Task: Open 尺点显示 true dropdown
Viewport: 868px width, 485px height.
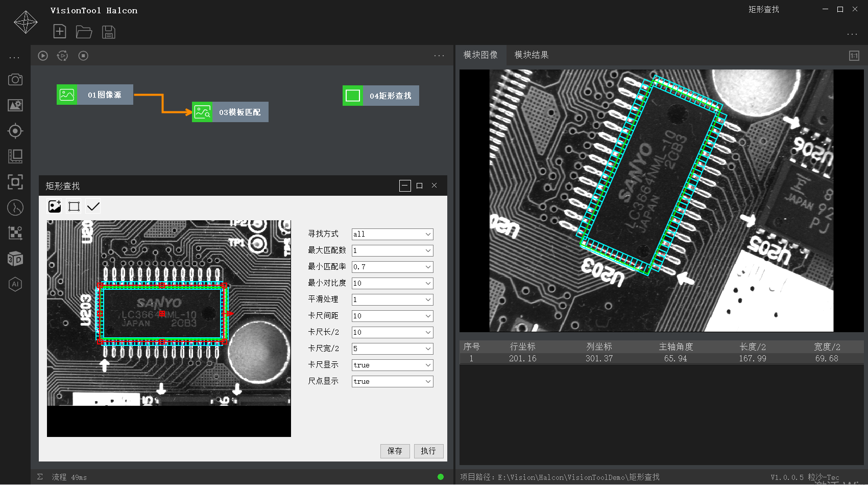Action: click(393, 381)
